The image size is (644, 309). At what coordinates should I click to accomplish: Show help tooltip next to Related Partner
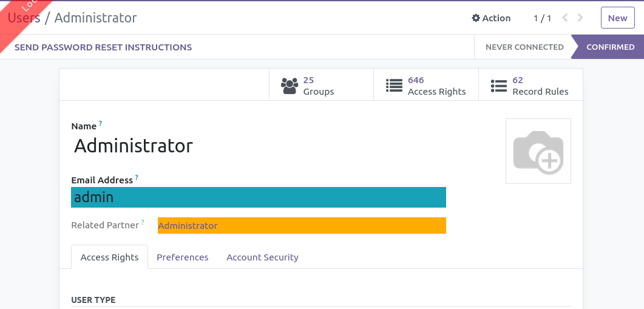143,223
